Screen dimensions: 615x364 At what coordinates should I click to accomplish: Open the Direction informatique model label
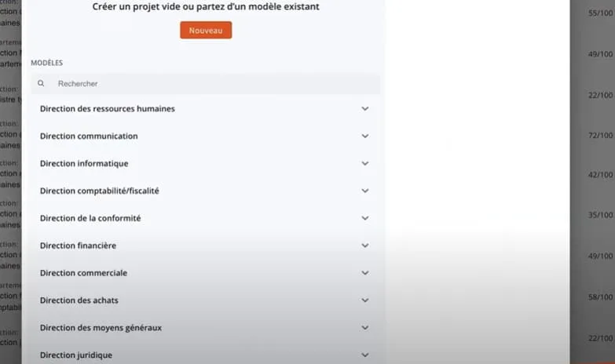pyautogui.click(x=84, y=164)
